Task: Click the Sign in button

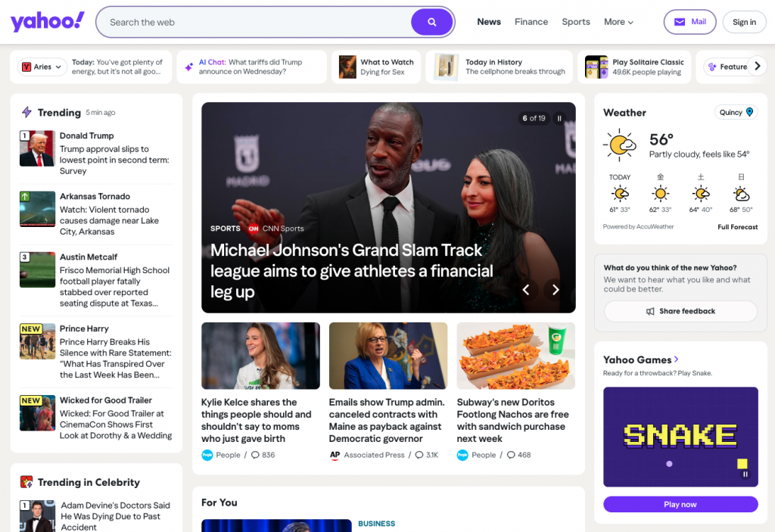Action: (744, 22)
